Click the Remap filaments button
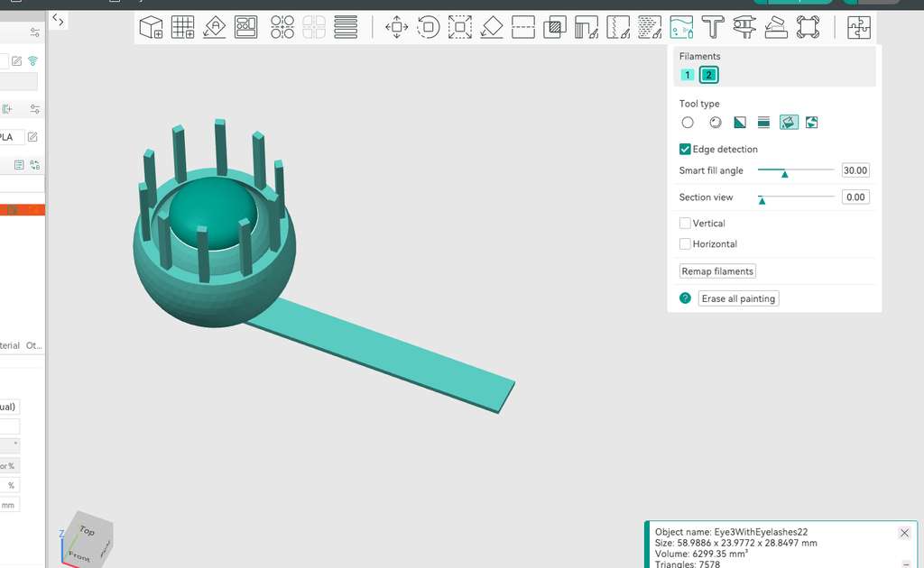Viewport: 924px width, 568px height. [x=717, y=270]
